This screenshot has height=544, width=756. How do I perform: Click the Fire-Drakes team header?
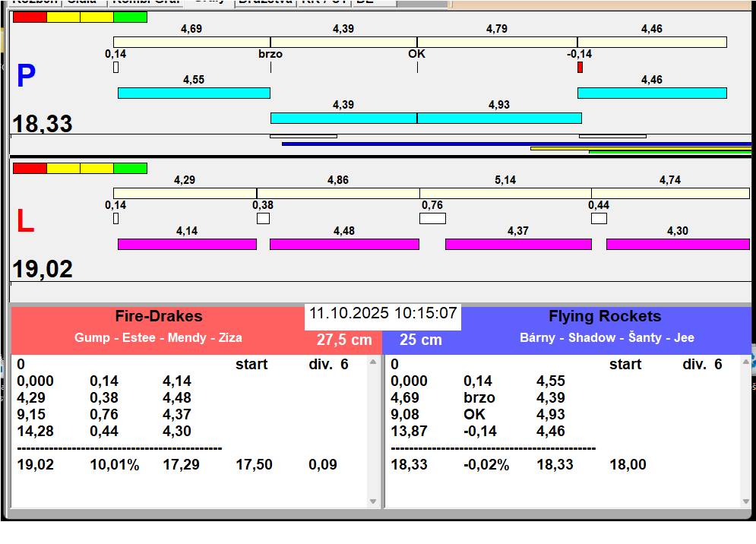click(x=159, y=317)
